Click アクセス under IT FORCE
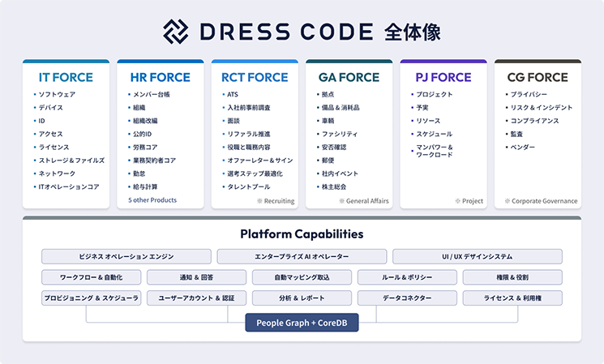 coord(50,134)
